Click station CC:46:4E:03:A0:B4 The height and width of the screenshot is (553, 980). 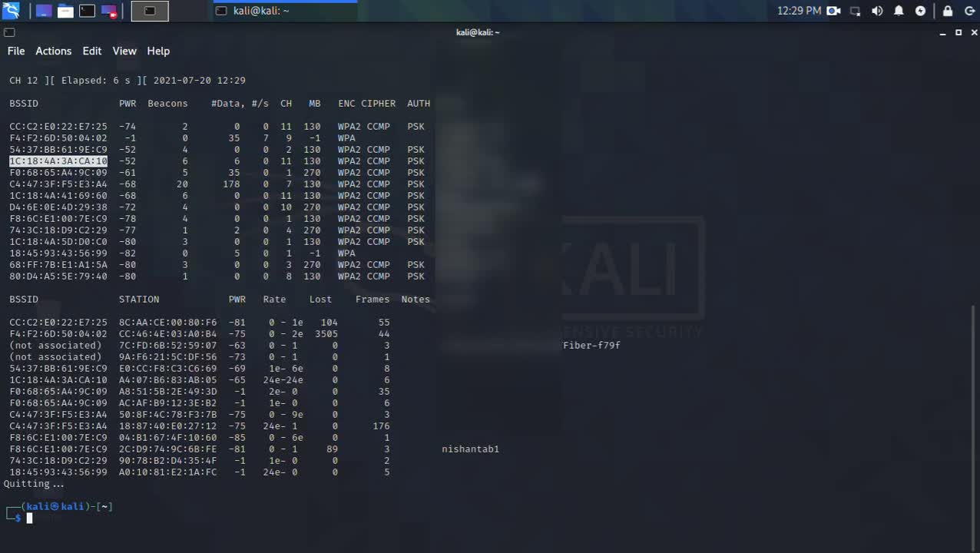tap(168, 334)
